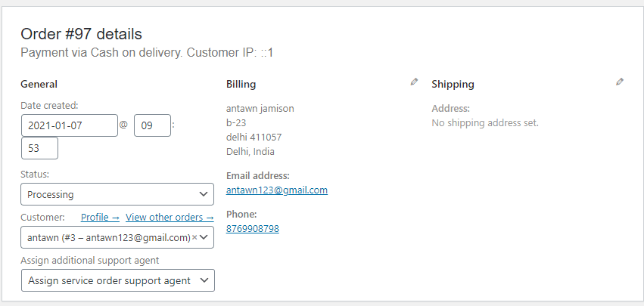Edit billing details with the pencil icon
This screenshot has width=644, height=306.
[x=414, y=82]
